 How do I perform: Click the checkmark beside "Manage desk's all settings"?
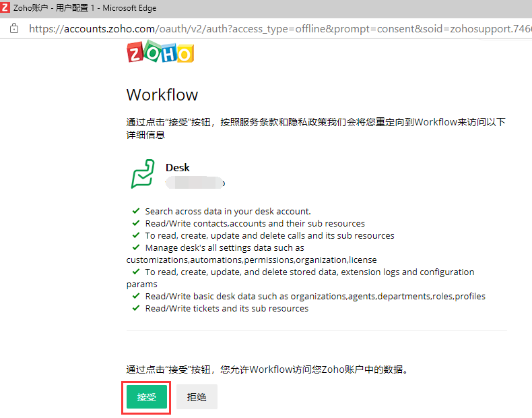[x=136, y=247]
